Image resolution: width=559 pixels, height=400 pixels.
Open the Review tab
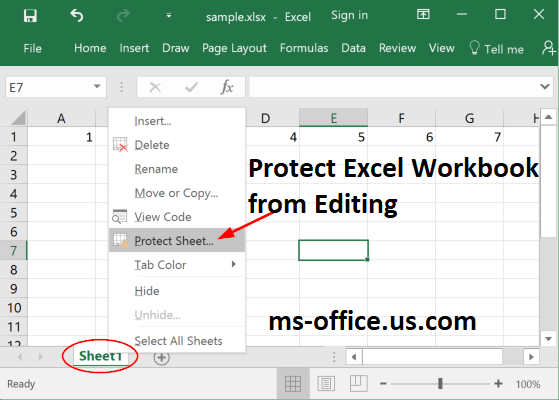click(x=398, y=48)
